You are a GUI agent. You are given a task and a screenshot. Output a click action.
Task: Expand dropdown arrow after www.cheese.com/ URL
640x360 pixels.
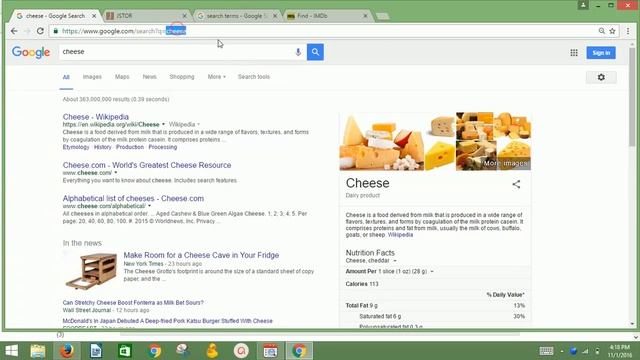click(x=116, y=173)
